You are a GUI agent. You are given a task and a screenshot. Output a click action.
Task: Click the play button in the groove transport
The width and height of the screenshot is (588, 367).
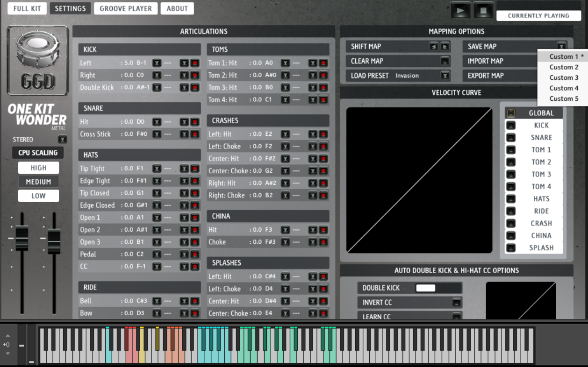coord(461,10)
